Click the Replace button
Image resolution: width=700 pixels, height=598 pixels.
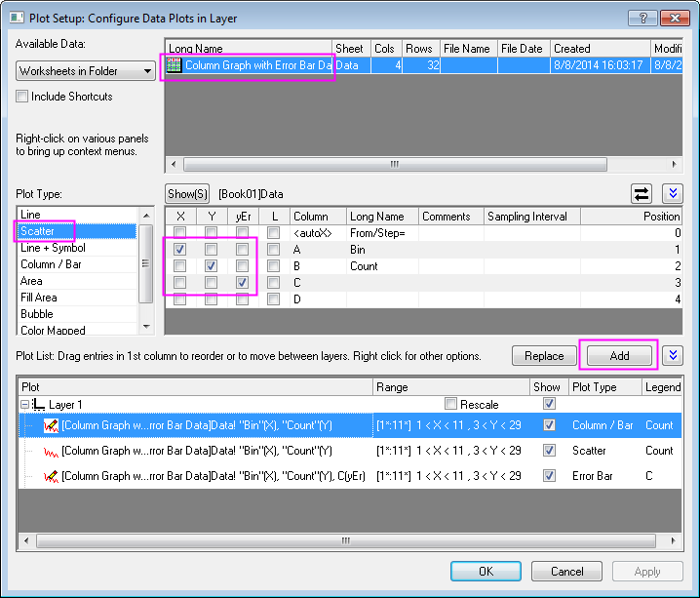tap(544, 355)
